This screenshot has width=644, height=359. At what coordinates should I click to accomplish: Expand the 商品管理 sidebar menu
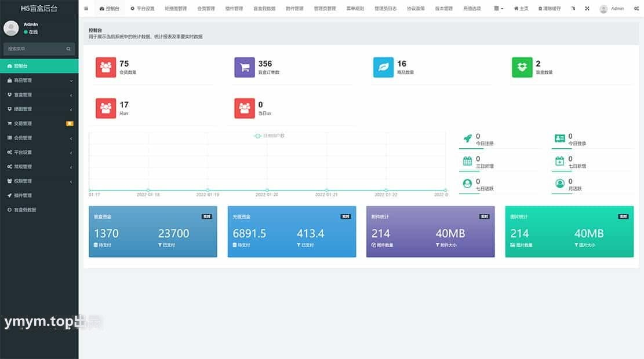click(x=39, y=80)
